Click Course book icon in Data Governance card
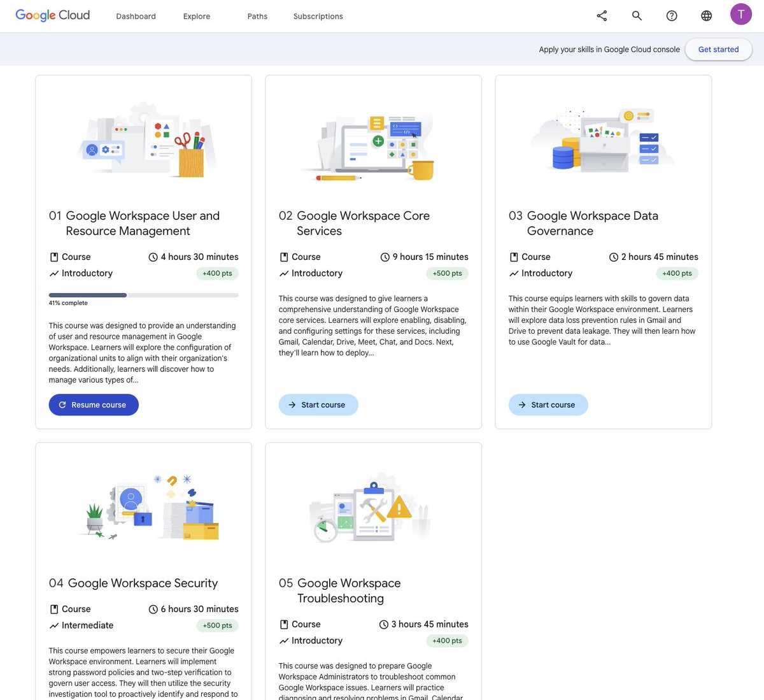764x700 pixels. point(514,257)
